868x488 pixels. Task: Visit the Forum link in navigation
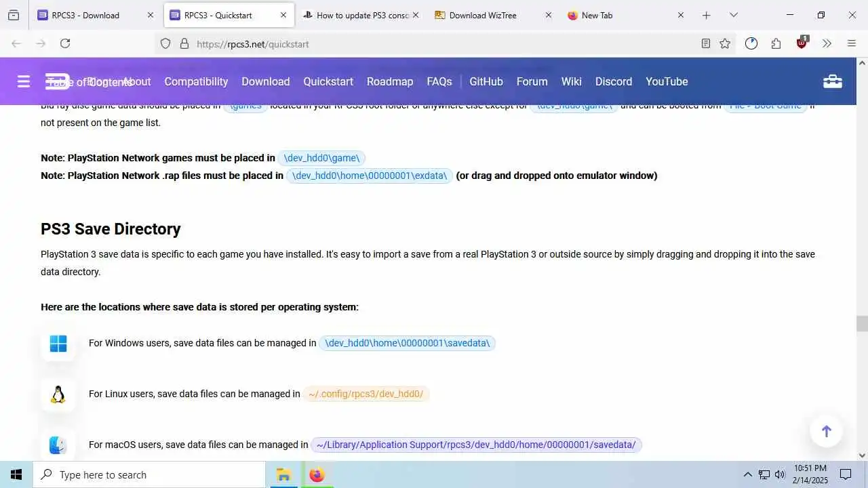click(532, 81)
